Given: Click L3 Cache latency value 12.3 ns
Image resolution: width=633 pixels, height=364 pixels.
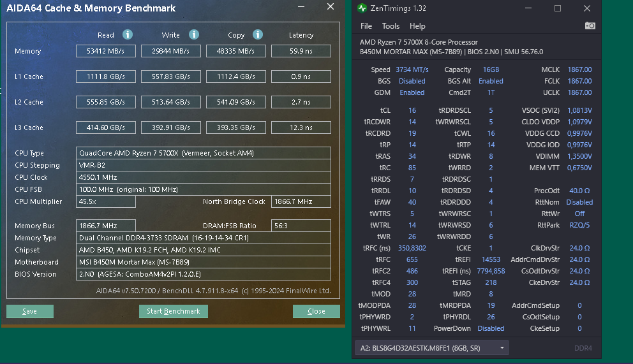Looking at the screenshot, I should 301,127.
